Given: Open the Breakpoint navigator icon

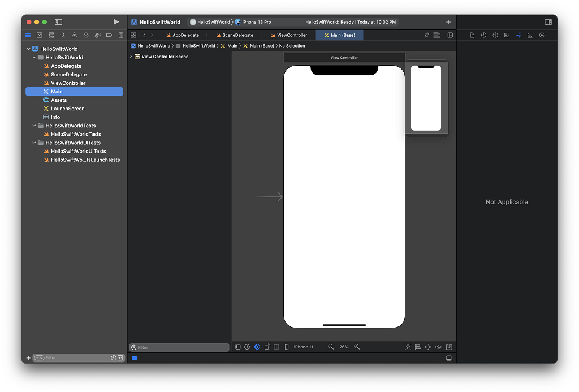Looking at the screenshot, I should pos(109,35).
